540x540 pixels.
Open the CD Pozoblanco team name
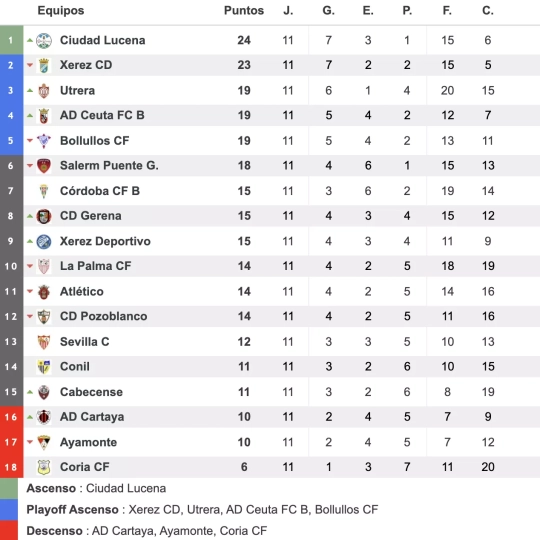(x=103, y=316)
